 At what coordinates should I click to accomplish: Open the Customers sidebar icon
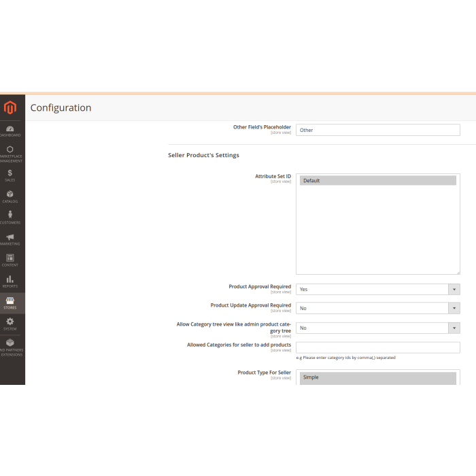[x=10, y=218]
